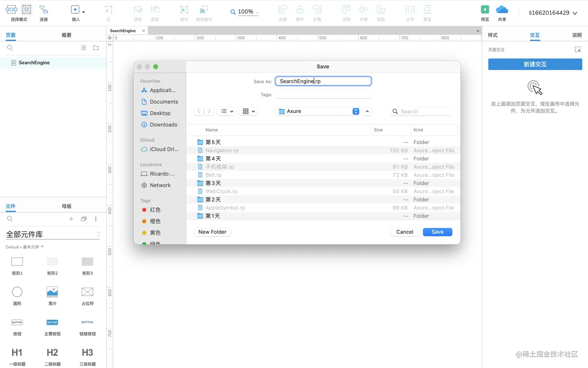This screenshot has width=588, height=368.
Task: Open the canvas tab list dropdown
Action: pyautogui.click(x=478, y=31)
